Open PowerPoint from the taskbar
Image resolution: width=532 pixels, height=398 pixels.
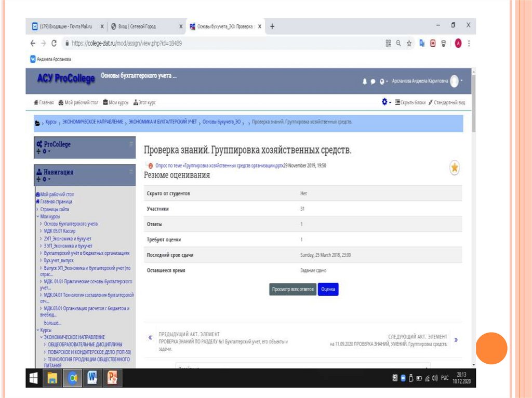[x=112, y=378]
